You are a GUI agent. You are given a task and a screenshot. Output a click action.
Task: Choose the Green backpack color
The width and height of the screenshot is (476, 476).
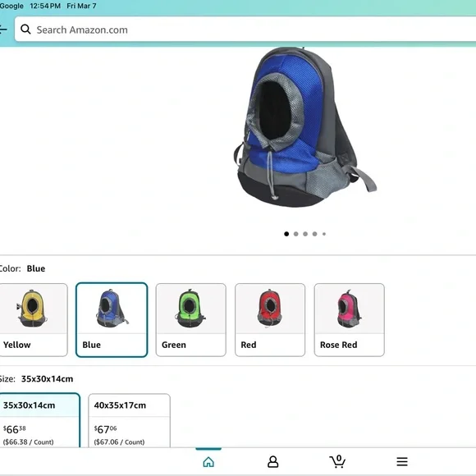[x=191, y=320]
